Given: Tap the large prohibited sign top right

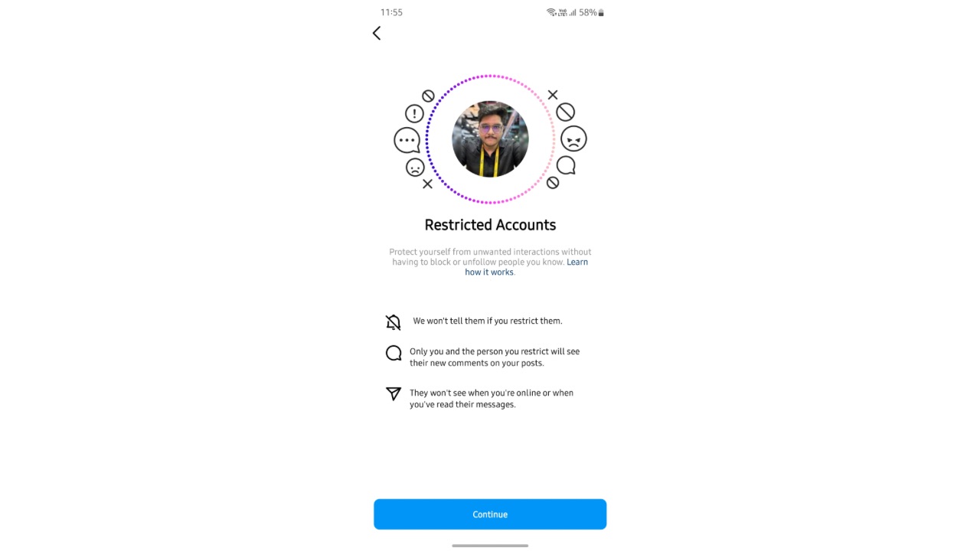Looking at the screenshot, I should [565, 112].
